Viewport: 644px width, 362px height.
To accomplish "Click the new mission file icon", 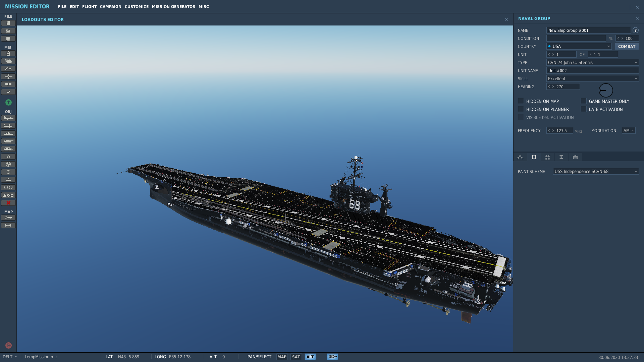I will tap(8, 23).
